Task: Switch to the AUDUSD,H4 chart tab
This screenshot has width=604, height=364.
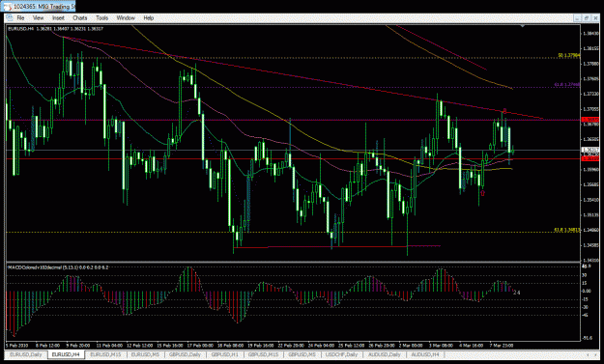Action: [425, 354]
